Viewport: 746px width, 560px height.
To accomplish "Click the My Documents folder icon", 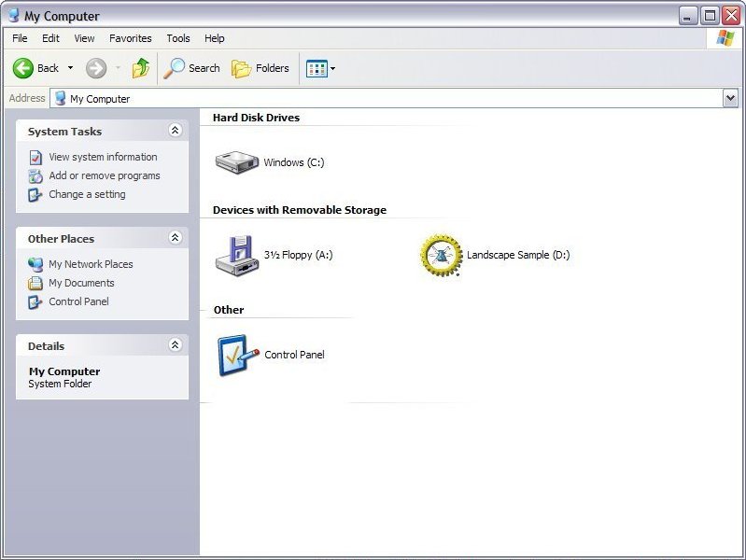I will pos(35,283).
